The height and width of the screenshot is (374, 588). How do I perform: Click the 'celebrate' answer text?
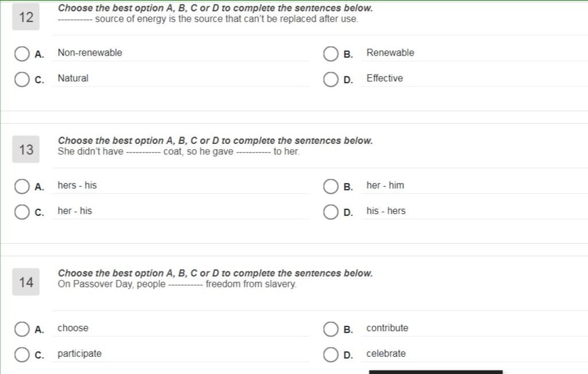386,353
